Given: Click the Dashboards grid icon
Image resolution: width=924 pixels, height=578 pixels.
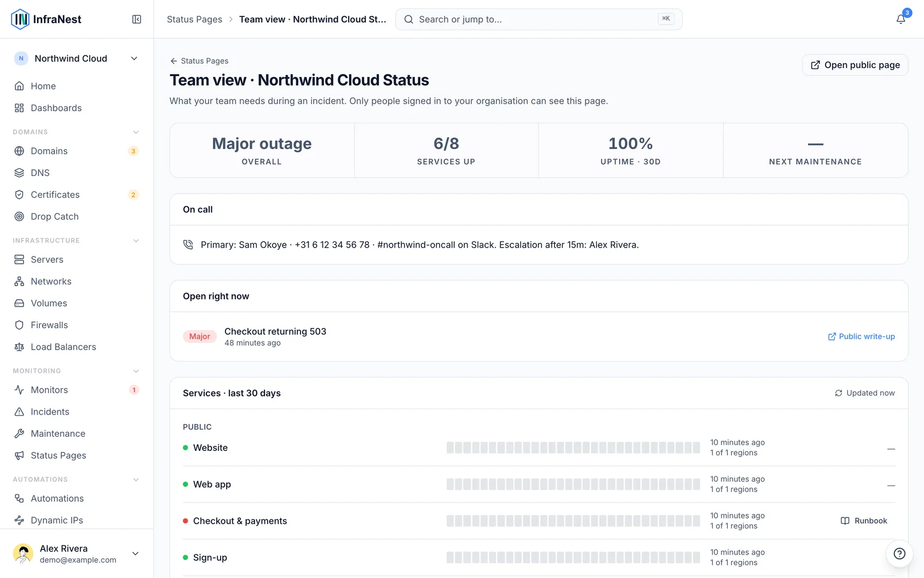Looking at the screenshot, I should [19, 108].
